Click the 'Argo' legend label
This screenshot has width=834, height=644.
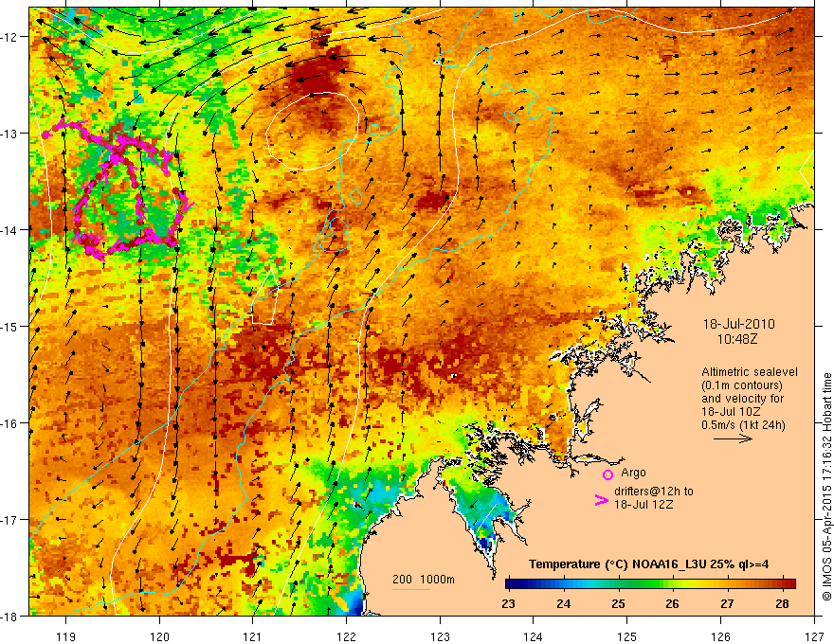(633, 473)
